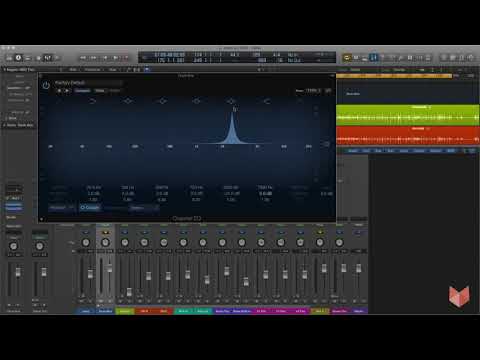Open the Factory Default preset menu
This screenshot has height=360, width=480.
(x=88, y=82)
